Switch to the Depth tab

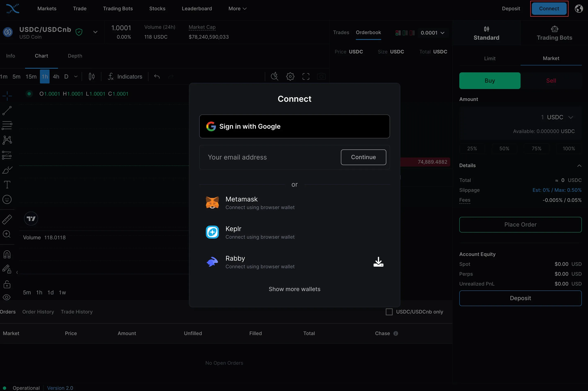(75, 56)
